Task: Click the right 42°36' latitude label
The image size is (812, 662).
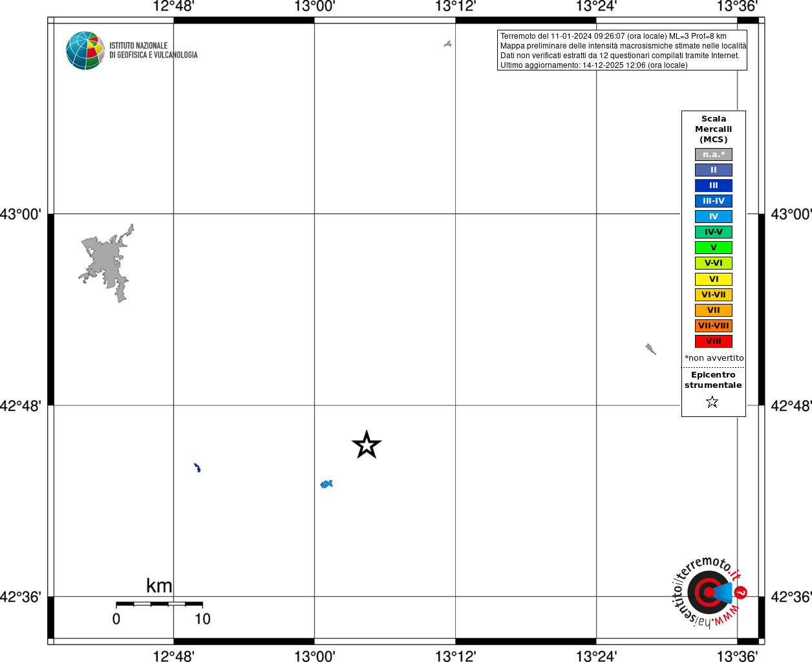Action: [791, 597]
